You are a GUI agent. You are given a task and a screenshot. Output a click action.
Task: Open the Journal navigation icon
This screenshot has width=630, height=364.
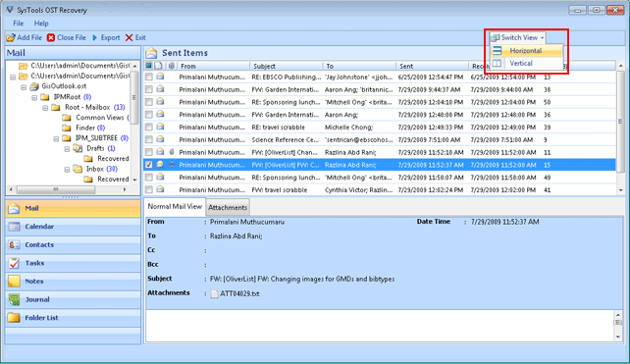click(x=14, y=299)
